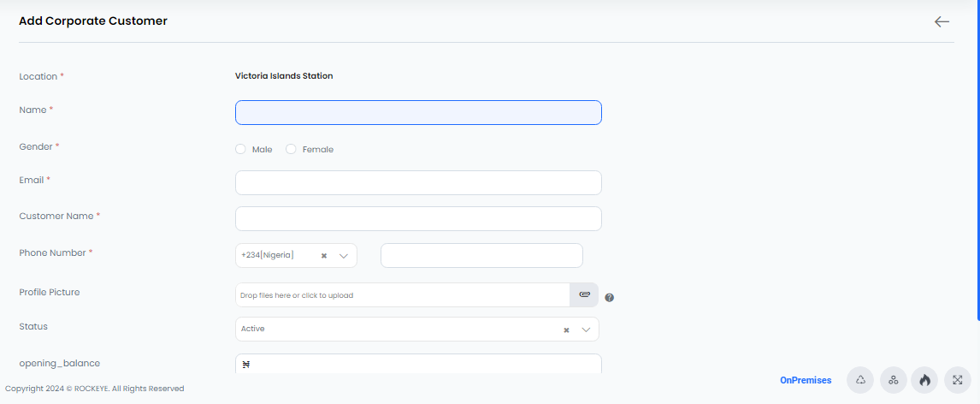Click the back arrow icon
The height and width of the screenshot is (404, 980).
coord(942,22)
